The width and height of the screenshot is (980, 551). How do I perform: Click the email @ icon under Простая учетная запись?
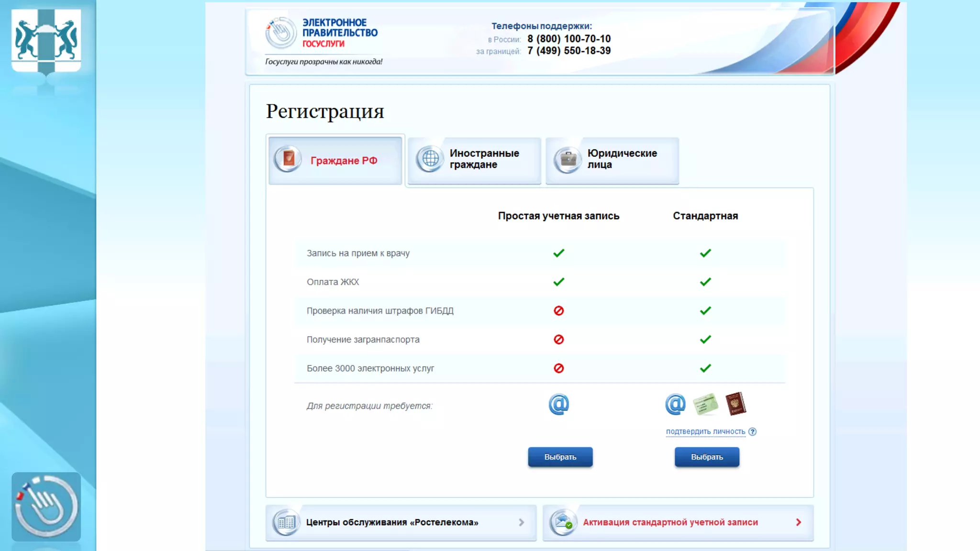(x=558, y=405)
